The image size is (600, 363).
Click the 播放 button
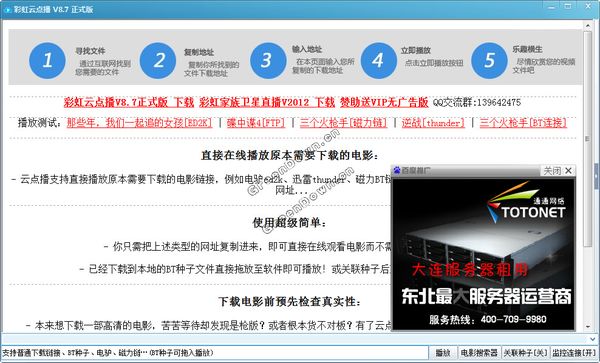(x=443, y=353)
